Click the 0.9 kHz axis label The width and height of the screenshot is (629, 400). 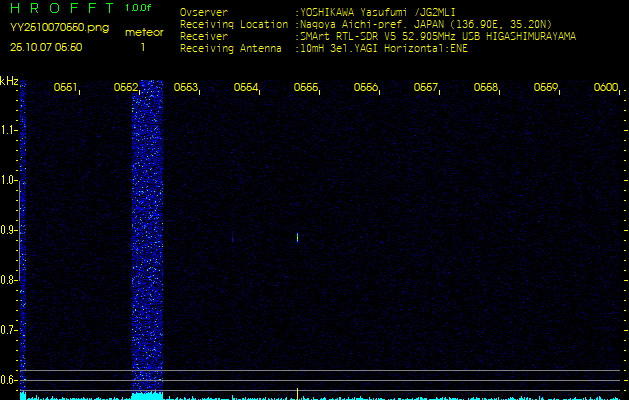8,230
